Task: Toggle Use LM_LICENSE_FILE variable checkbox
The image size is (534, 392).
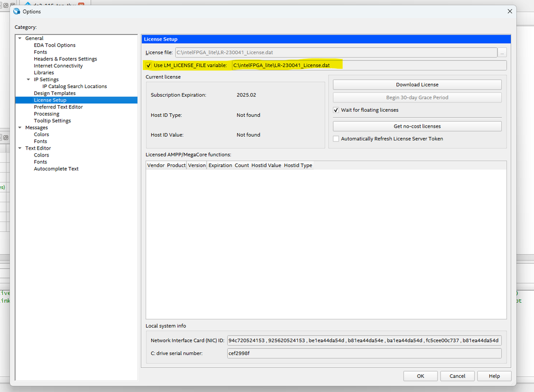Action: 149,65
